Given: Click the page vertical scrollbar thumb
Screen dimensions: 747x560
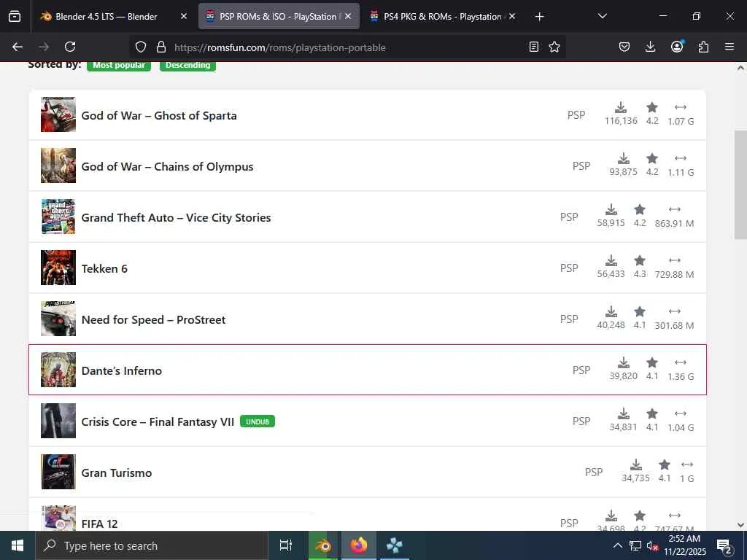Looking at the screenshot, I should click(x=740, y=184).
